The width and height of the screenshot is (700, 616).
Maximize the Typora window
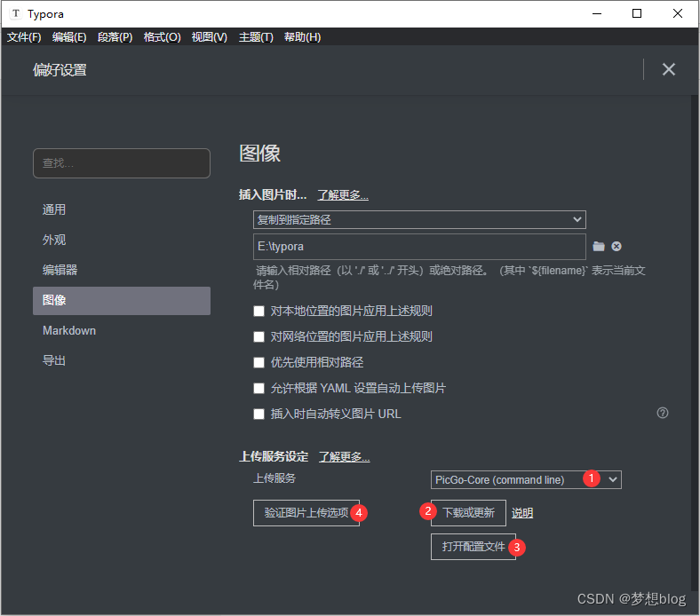point(637,14)
